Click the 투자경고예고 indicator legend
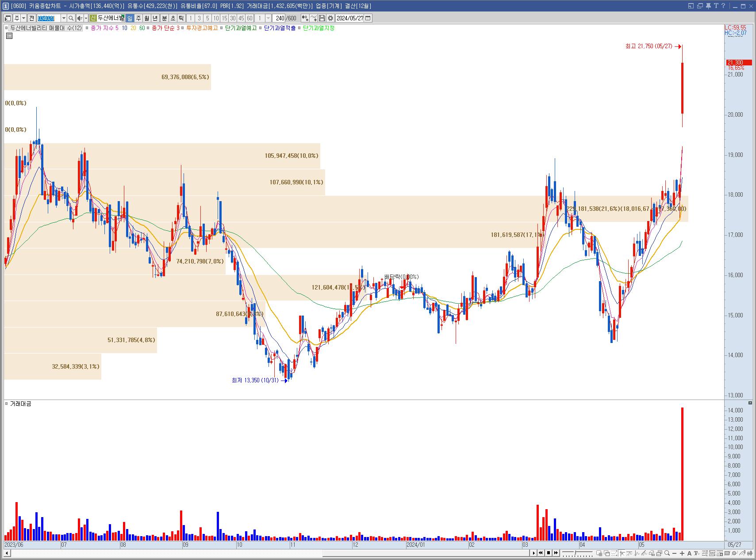 [x=202, y=28]
